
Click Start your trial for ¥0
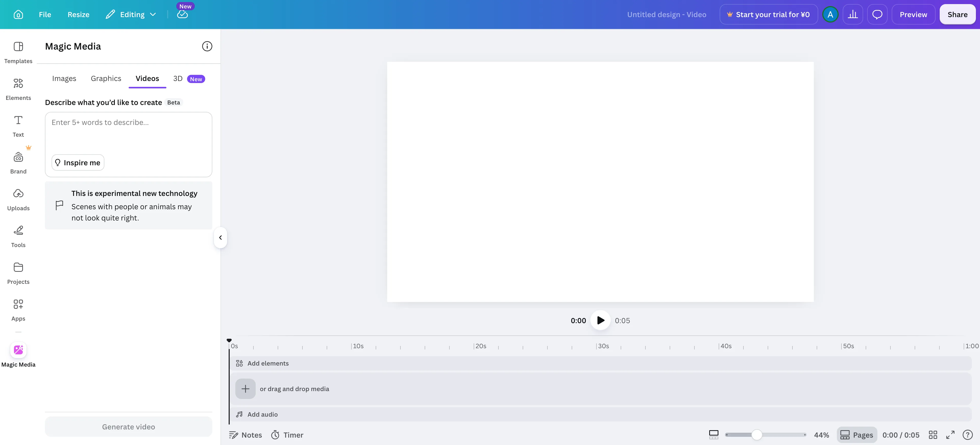click(x=768, y=15)
